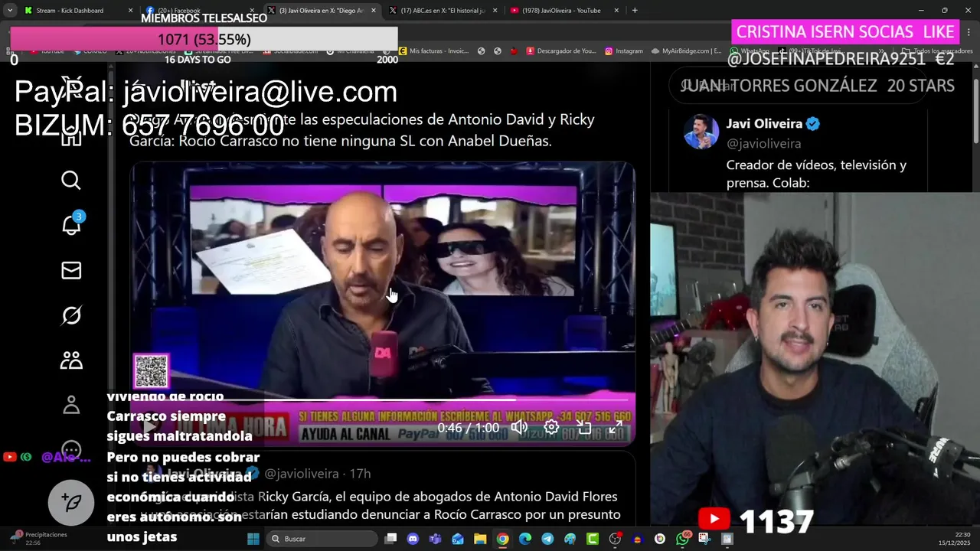
Task: Open the Mis facturas - Invoic... bookmark
Action: pos(433,51)
